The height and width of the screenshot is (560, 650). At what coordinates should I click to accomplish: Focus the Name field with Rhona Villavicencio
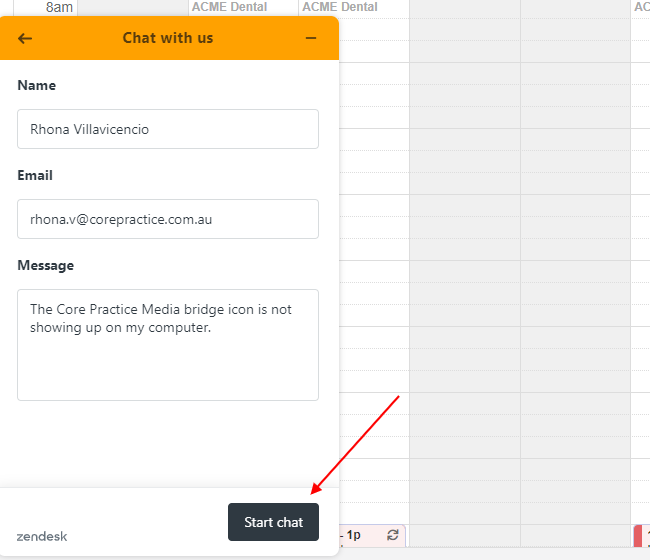pyautogui.click(x=168, y=129)
